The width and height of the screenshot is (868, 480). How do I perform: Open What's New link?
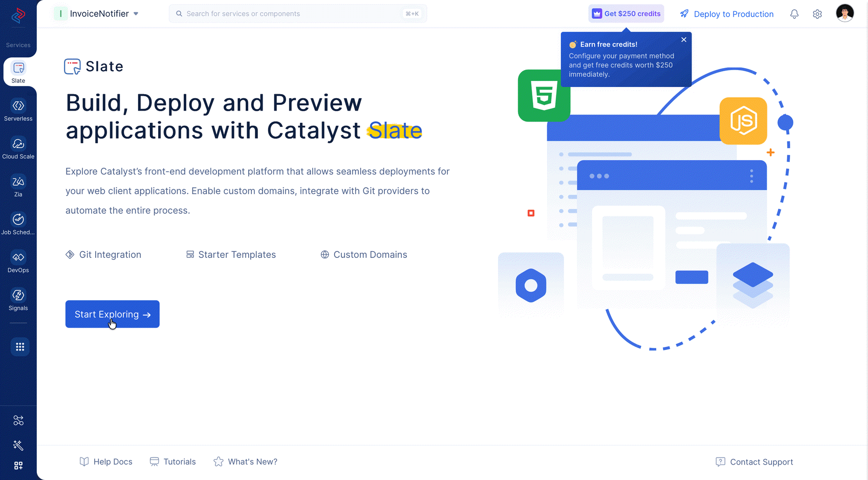pyautogui.click(x=246, y=462)
